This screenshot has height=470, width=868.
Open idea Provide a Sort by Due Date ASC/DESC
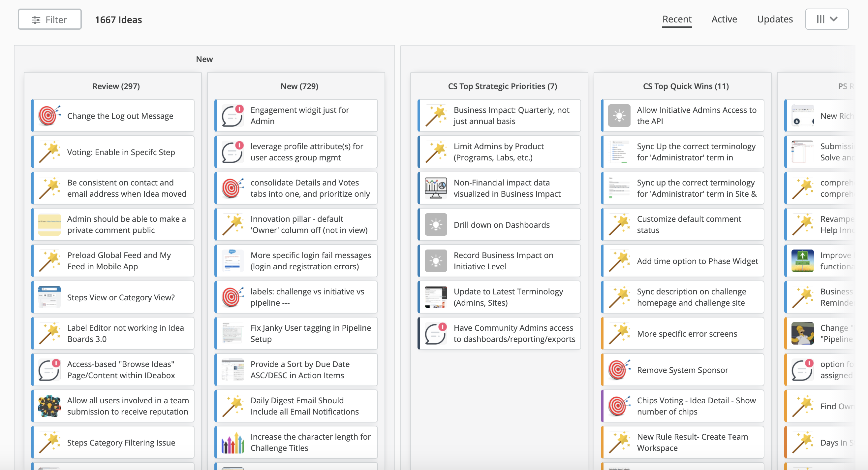click(x=296, y=370)
